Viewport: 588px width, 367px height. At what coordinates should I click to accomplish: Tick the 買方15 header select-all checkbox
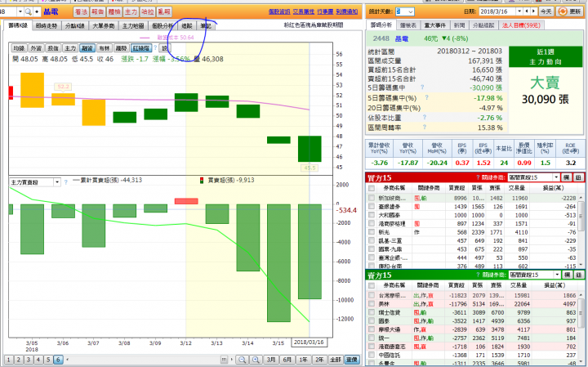coord(372,188)
